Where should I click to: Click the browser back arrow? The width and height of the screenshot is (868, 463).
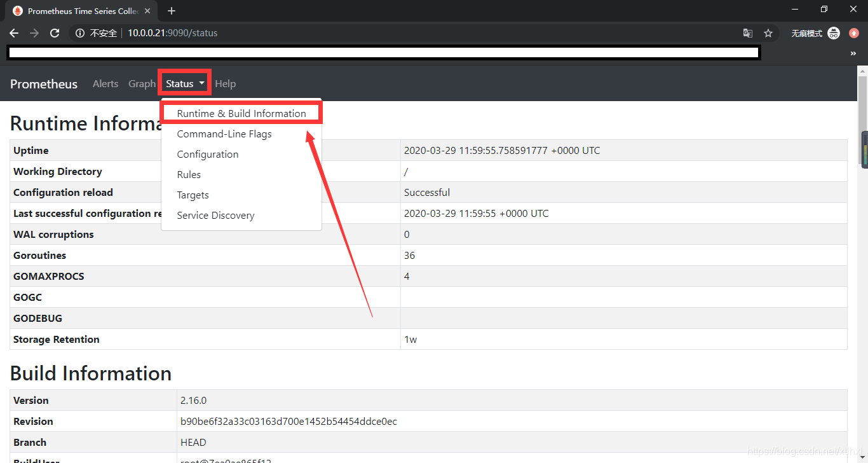[14, 33]
